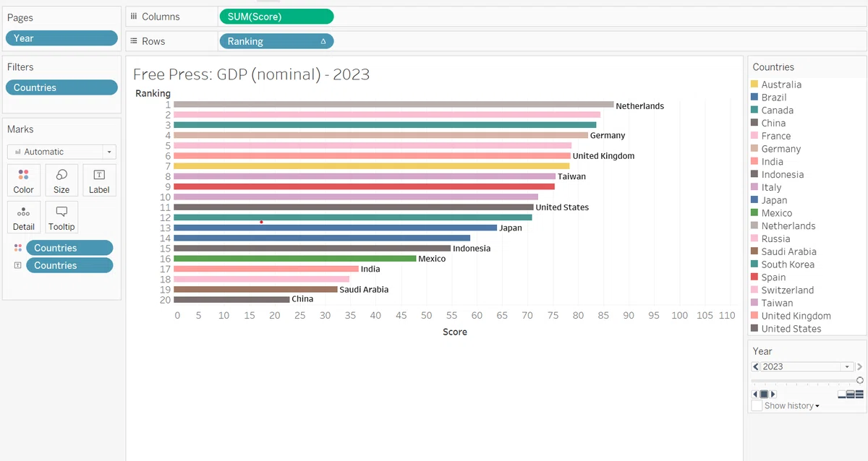Go to the previous Year page

(755, 366)
